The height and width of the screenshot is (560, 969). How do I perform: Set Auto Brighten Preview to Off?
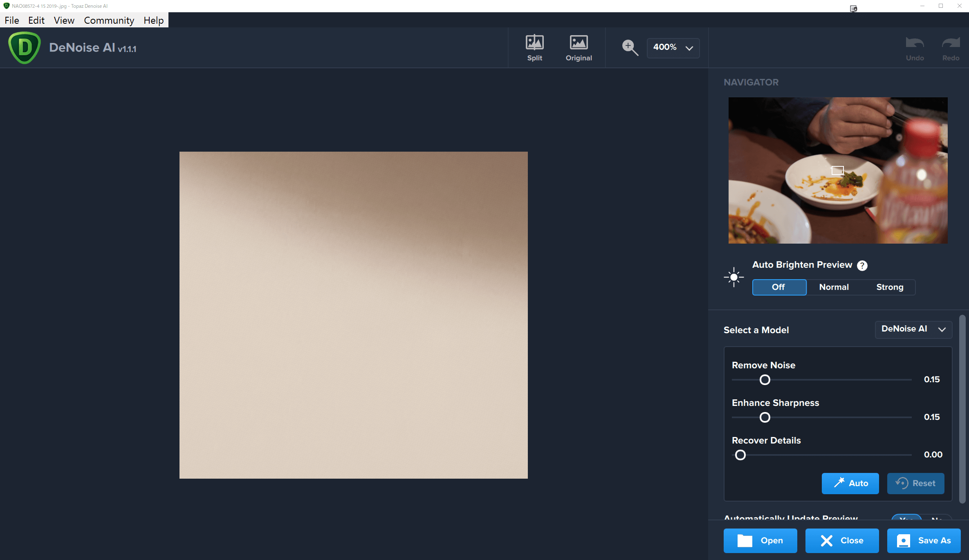click(779, 287)
